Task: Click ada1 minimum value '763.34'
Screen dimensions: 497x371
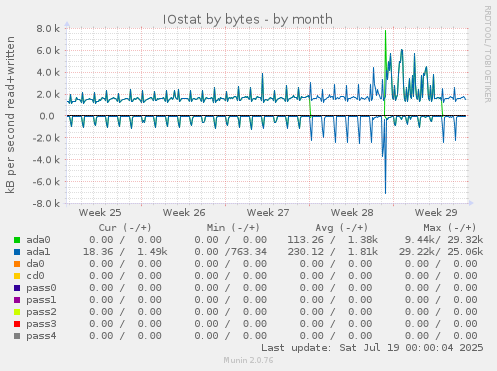Action: click(x=249, y=252)
